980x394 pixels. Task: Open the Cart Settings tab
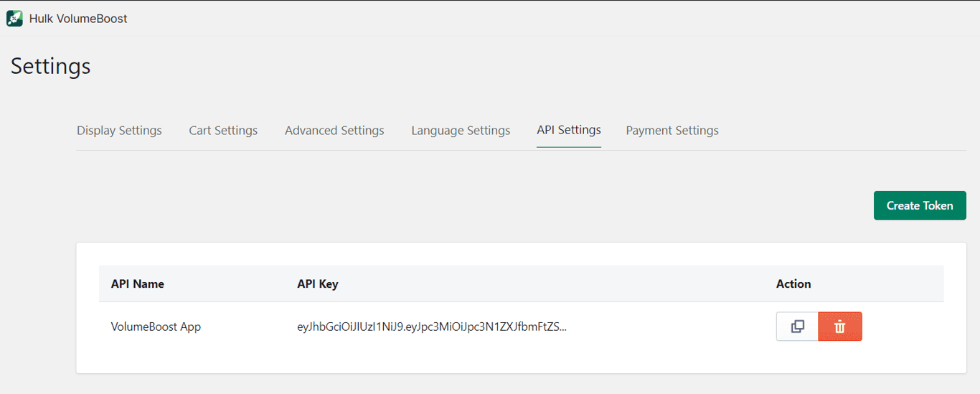coord(223,131)
